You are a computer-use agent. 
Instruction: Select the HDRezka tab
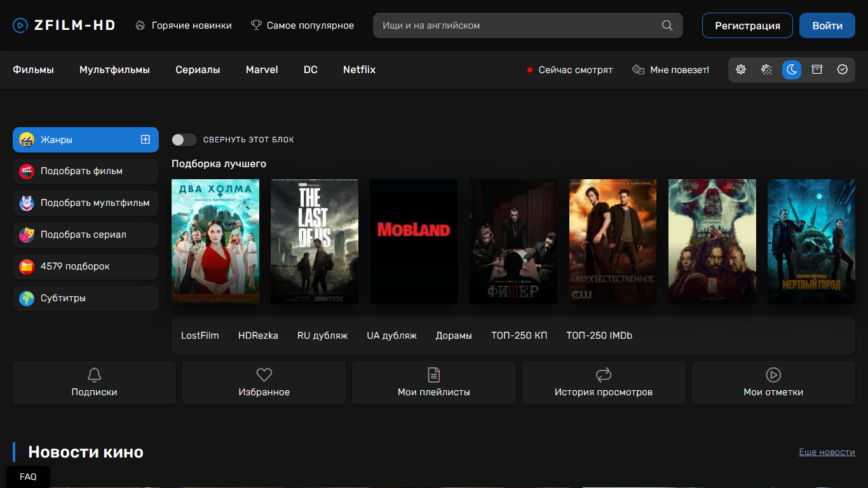(x=258, y=335)
